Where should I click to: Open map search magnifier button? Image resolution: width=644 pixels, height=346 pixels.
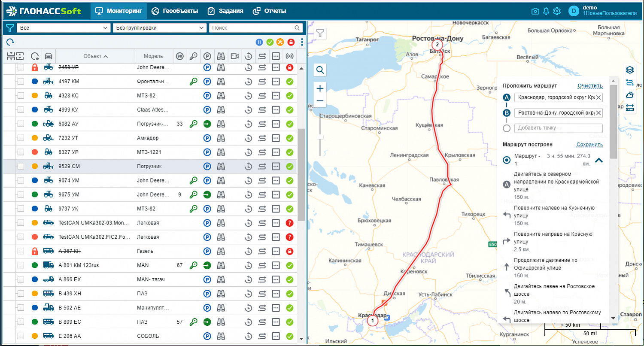[320, 70]
